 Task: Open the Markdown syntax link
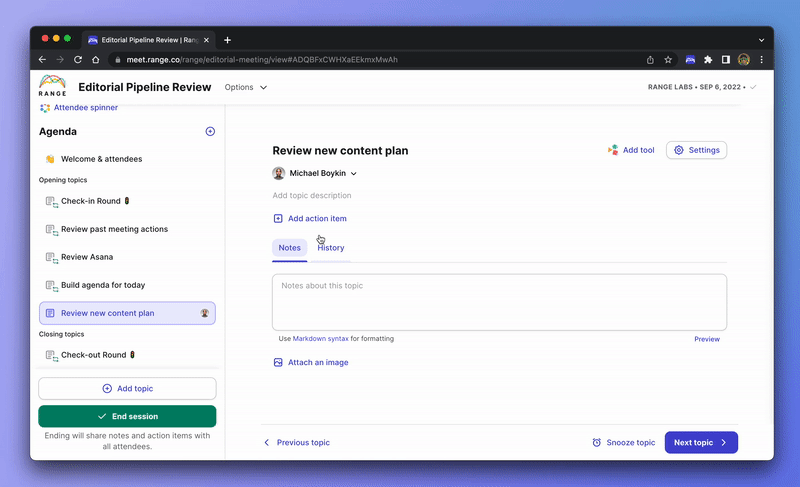click(x=320, y=339)
